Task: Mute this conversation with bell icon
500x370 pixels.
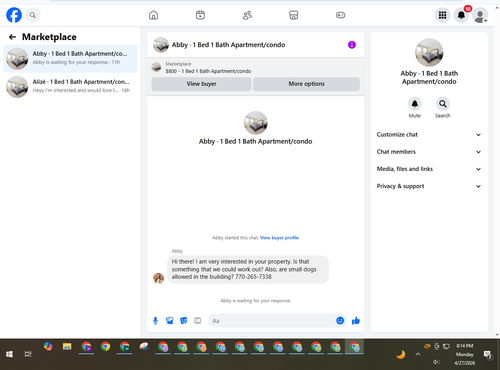Action: (x=415, y=104)
